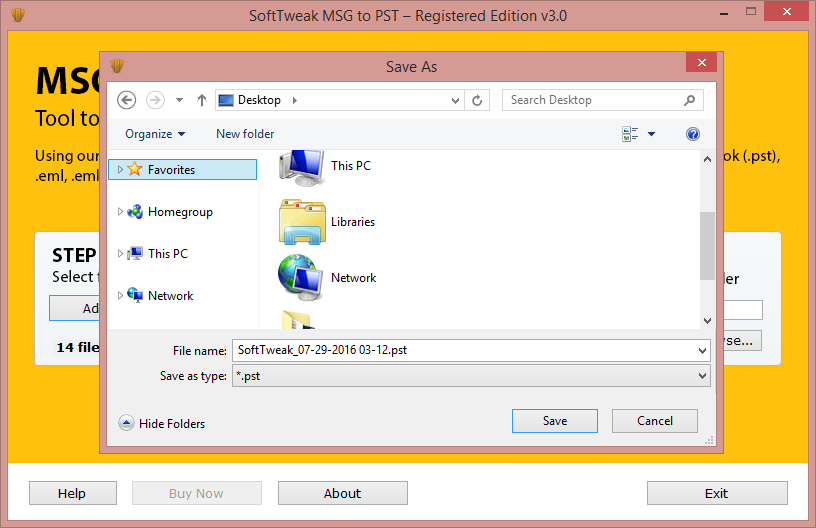Close the Save As dialog

pos(702,63)
